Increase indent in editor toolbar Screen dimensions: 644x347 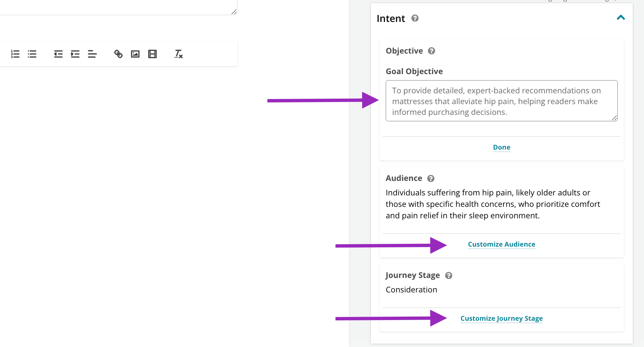point(75,54)
